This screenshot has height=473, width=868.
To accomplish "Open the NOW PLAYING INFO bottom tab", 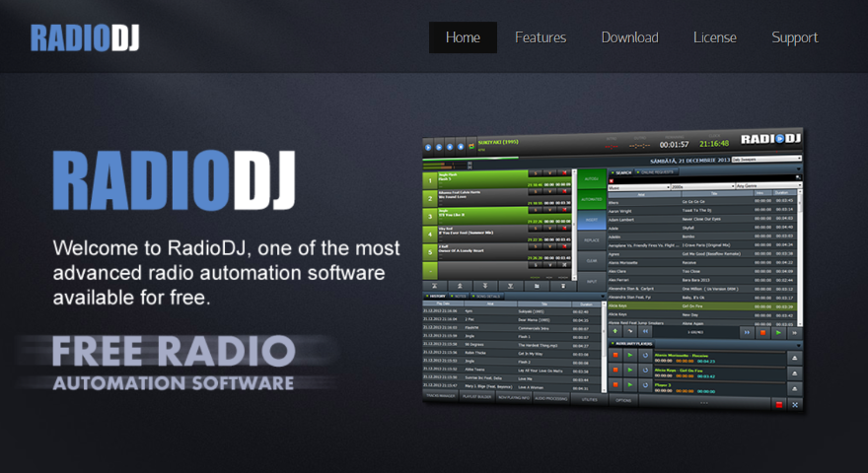I will 514,397.
